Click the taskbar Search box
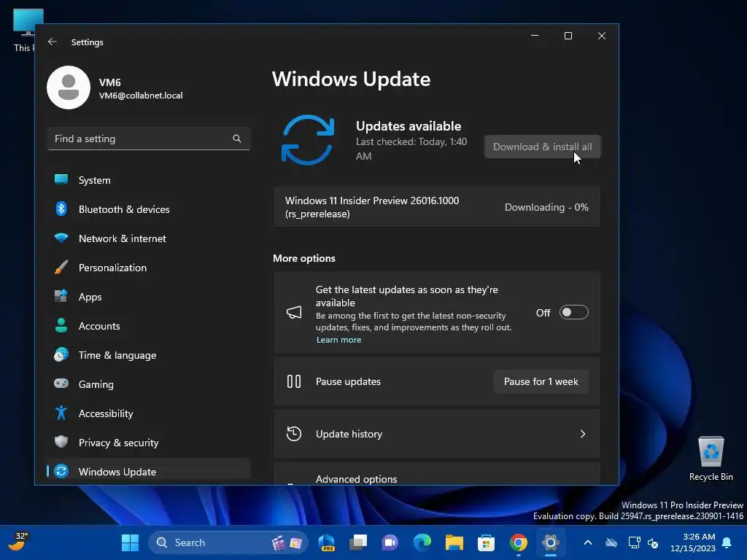 [228, 542]
